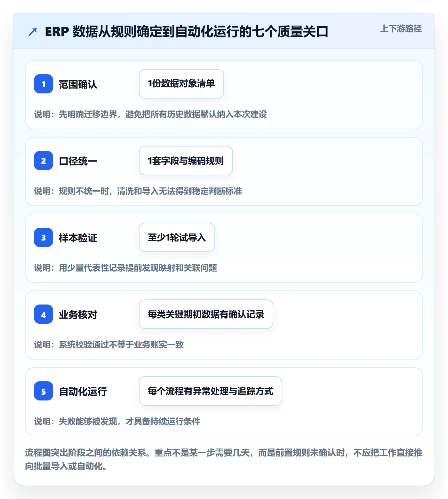448x499 pixels.
Task: Click the 用少量代表性记录 explanation text
Action: tap(125, 268)
